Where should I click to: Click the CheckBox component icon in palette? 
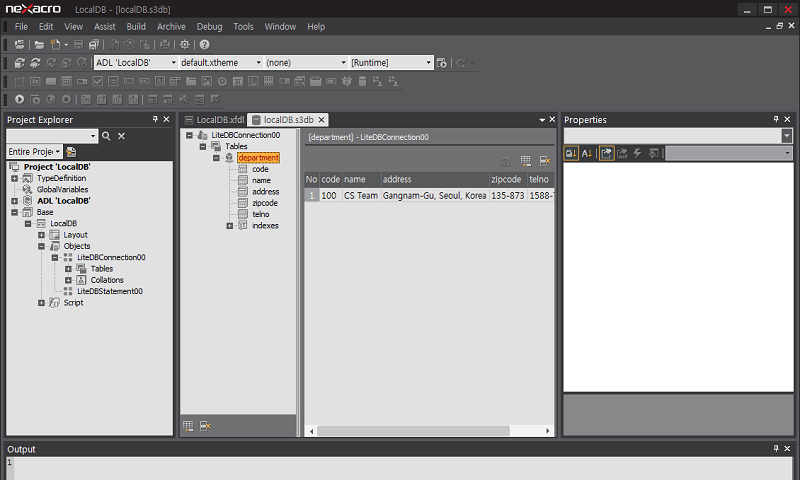[x=97, y=81]
